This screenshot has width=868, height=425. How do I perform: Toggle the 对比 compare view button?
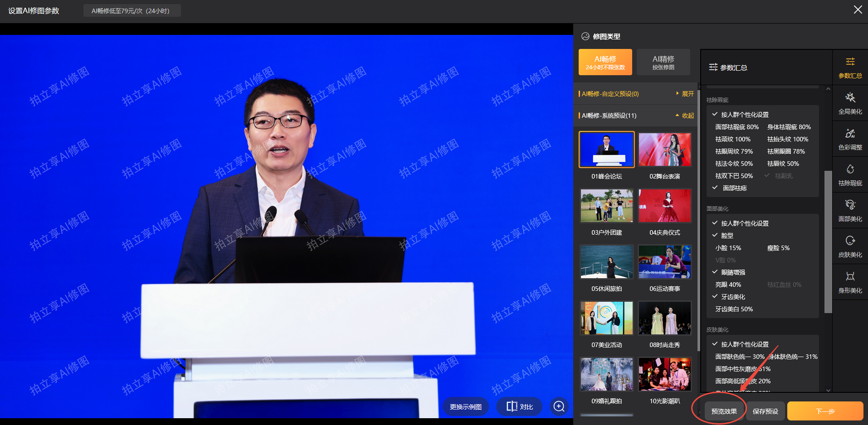(520, 406)
